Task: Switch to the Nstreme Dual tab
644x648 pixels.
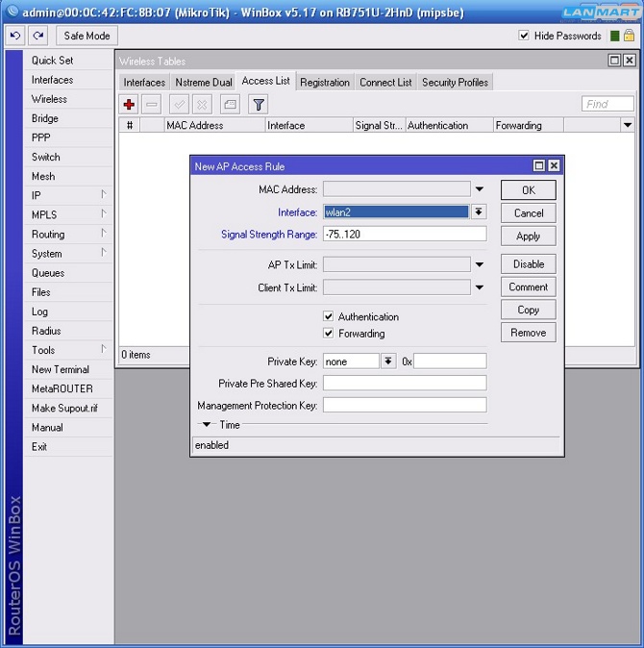Action: coord(204,83)
